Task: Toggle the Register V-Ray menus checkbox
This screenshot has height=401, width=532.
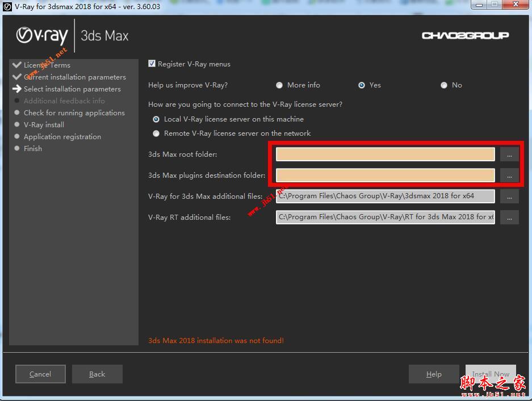Action: 152,64
